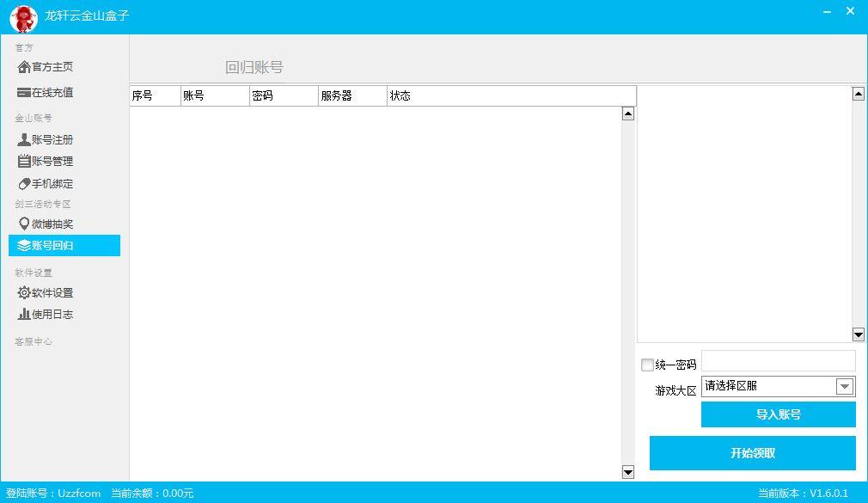This screenshot has width=868, height=503.
Task: Click the dropdown arrow of 游戏大区
Action: tap(845, 386)
